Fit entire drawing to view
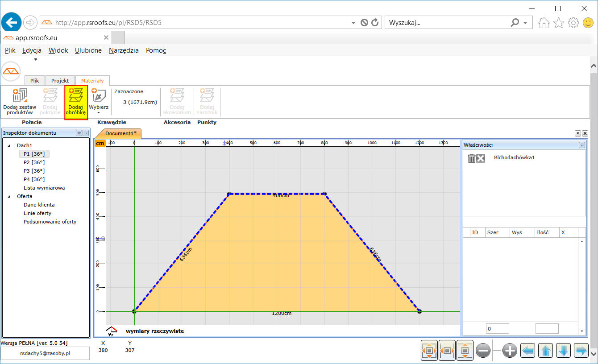The width and height of the screenshot is (598, 364). click(x=429, y=351)
